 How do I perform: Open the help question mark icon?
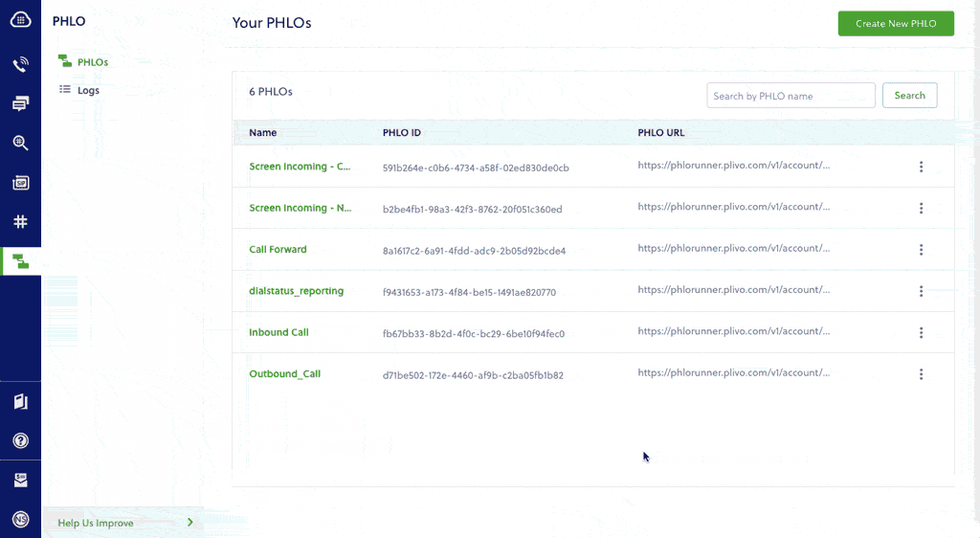[21, 440]
